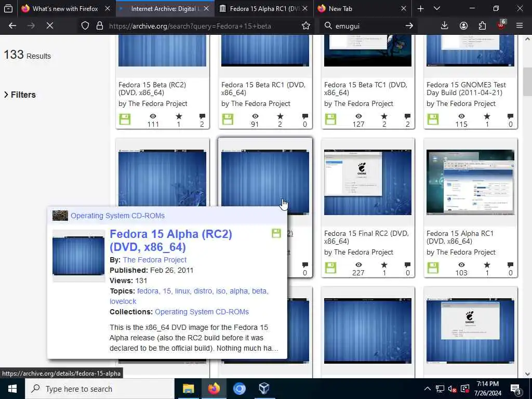Open Firefox View tab list icon
Screen dimensions: 532x399
tap(8, 8)
